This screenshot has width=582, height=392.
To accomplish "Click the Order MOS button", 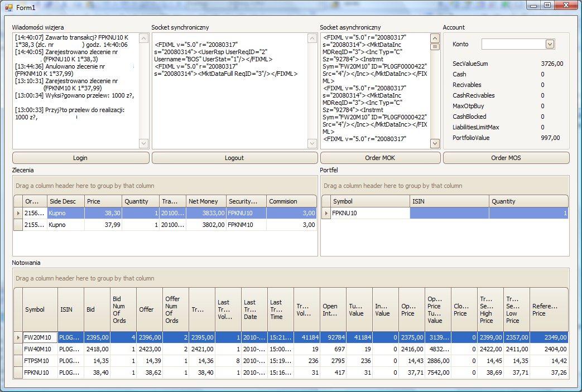I will (506, 158).
